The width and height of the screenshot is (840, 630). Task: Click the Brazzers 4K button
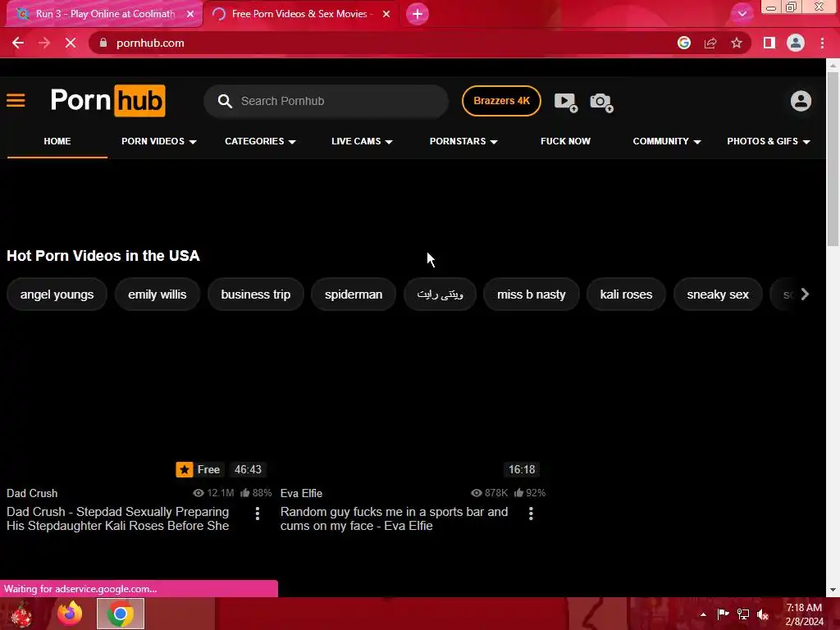[501, 101]
